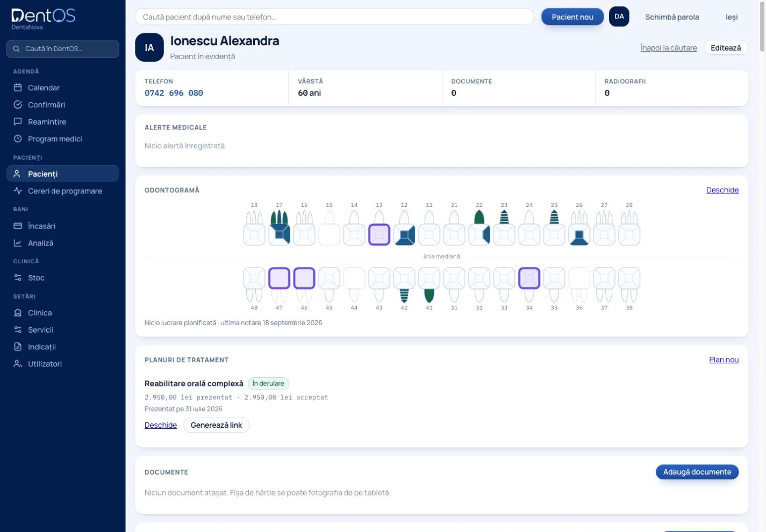Open Calendar from the sidebar icon
766x532 pixels.
click(x=18, y=88)
